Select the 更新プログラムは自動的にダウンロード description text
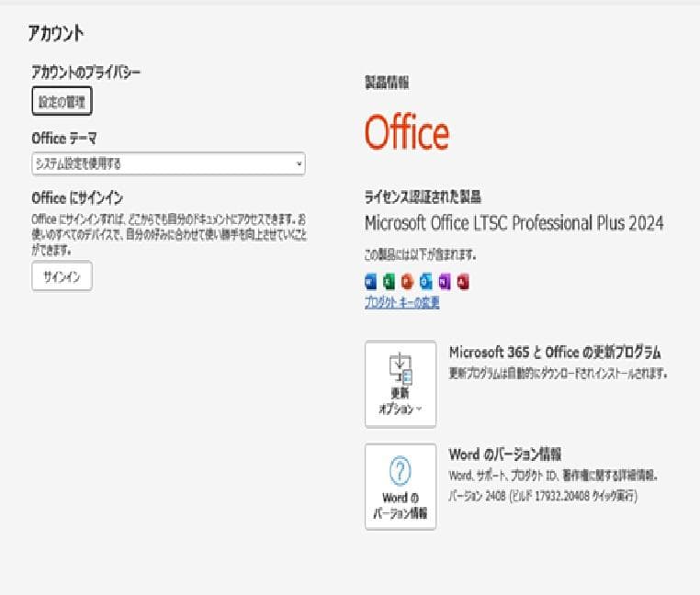This screenshot has width=700, height=595. (x=558, y=373)
